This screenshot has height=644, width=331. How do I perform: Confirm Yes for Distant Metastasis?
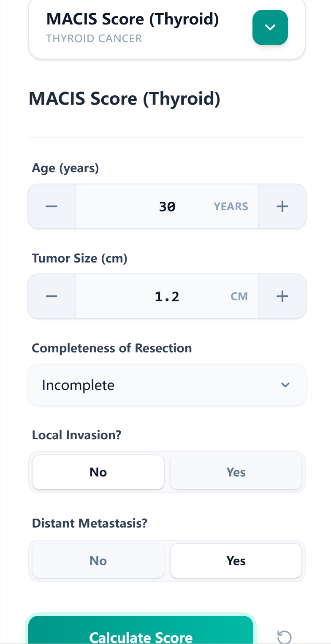click(x=236, y=560)
